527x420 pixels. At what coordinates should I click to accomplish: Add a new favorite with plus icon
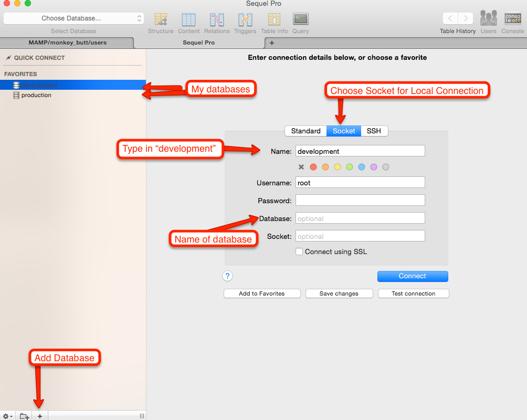40,416
